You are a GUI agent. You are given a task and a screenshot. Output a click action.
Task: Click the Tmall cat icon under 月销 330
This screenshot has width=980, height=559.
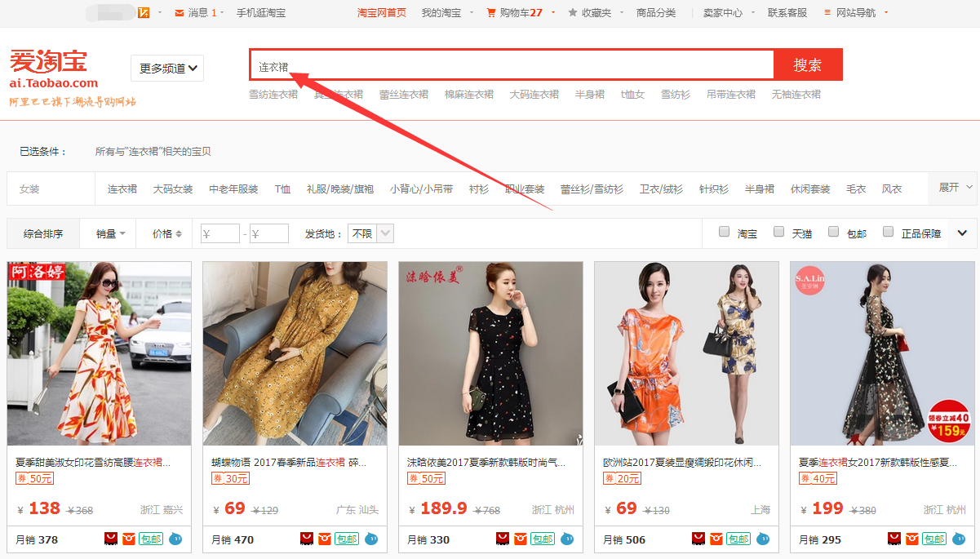click(503, 539)
